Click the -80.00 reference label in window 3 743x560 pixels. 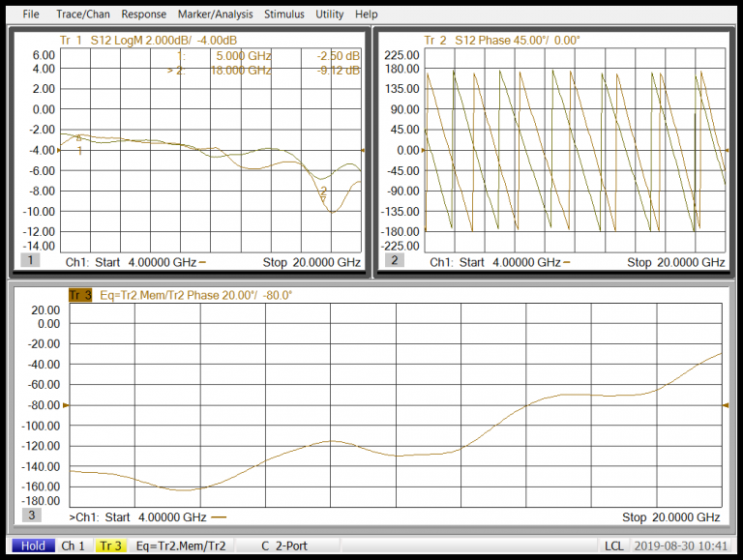tap(43, 405)
